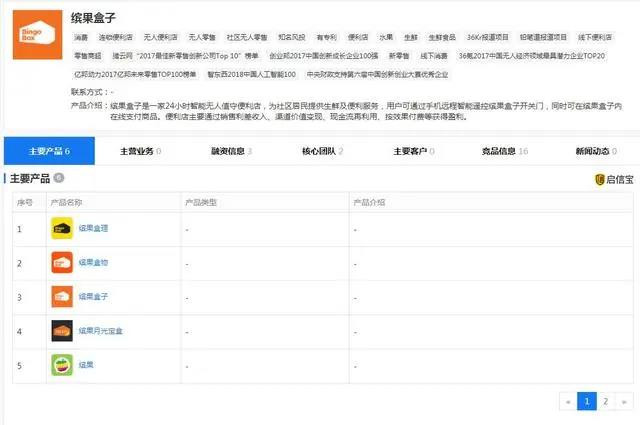Click the 主要产品 section heading
This screenshot has width=640, height=425.
(x=30, y=178)
